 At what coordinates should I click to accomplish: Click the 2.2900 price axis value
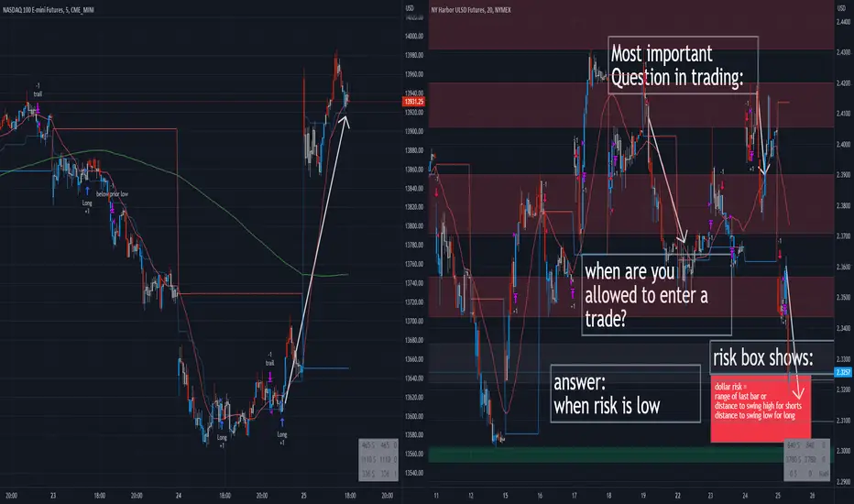[x=843, y=482]
